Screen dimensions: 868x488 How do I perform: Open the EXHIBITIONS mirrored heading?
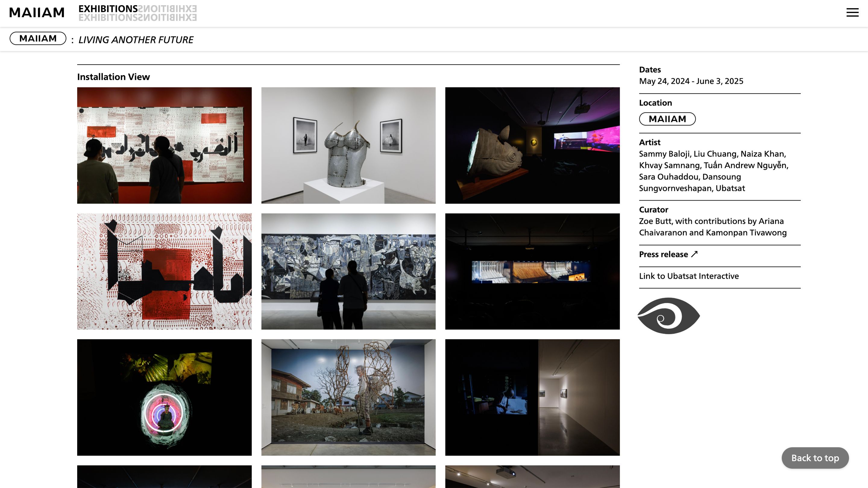pos(137,13)
